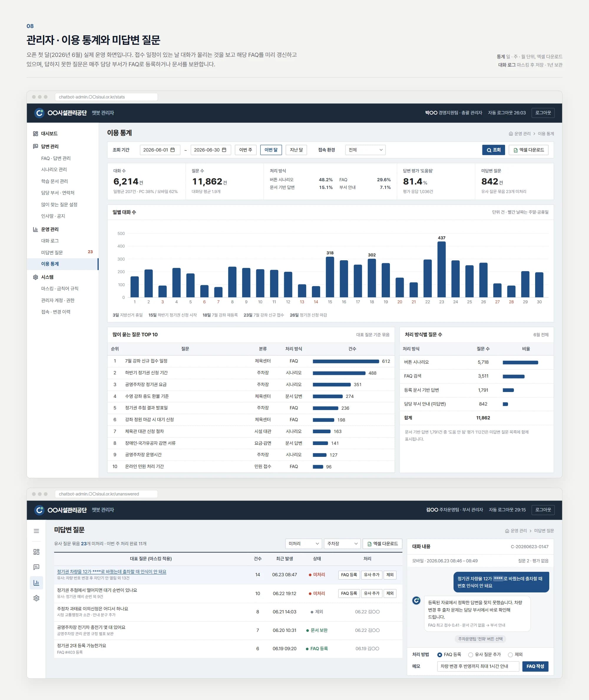The width and height of the screenshot is (589, 700).
Task: Open calendar icon in 2026-06-30 end date
Action: point(224,150)
